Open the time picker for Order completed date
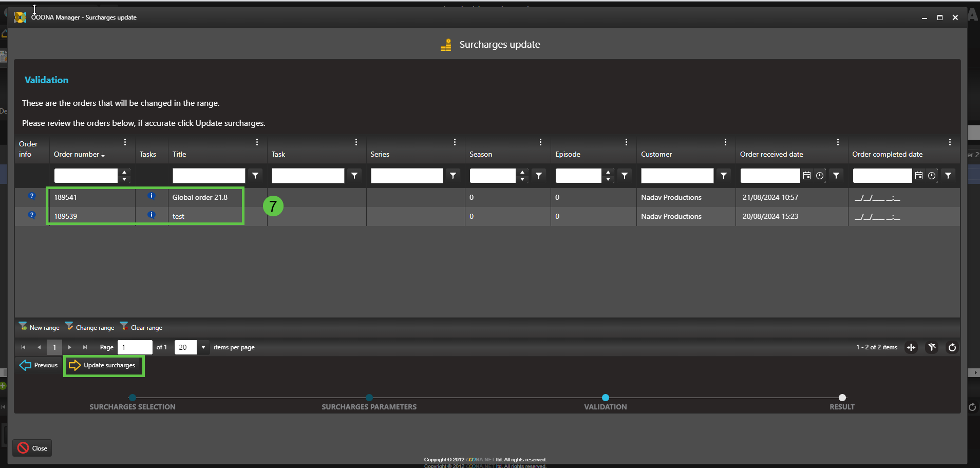This screenshot has height=468, width=980. pos(932,176)
